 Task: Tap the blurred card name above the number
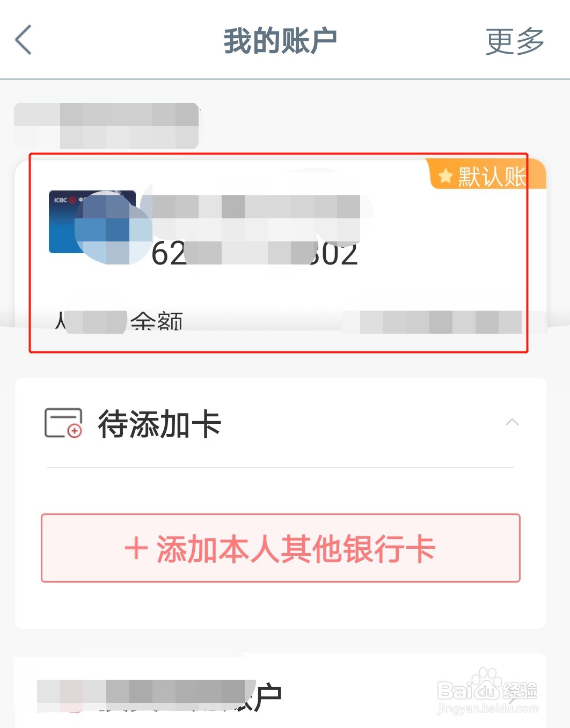256,207
